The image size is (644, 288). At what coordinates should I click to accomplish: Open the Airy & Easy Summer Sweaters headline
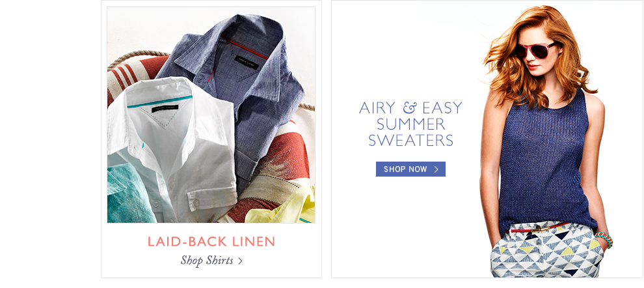(410, 124)
